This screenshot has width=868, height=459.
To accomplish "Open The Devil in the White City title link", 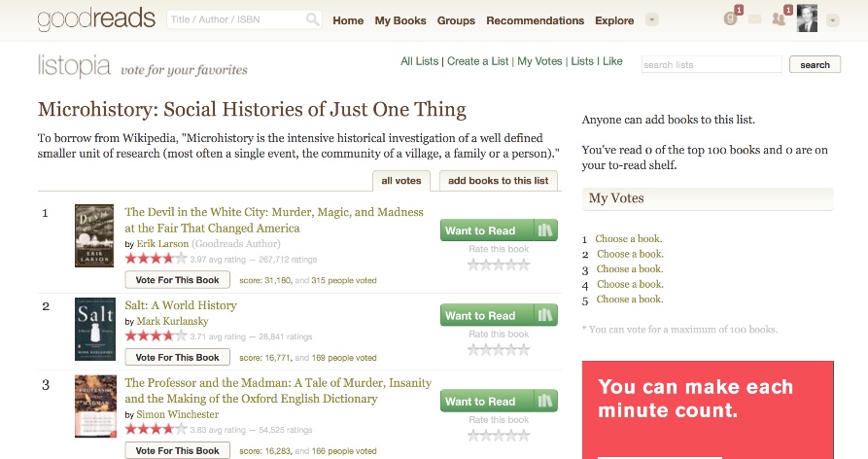I will point(274,220).
